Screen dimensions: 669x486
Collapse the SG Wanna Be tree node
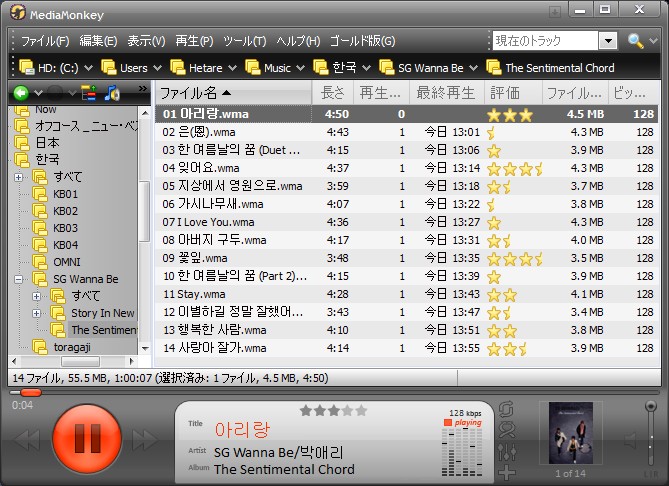18,279
